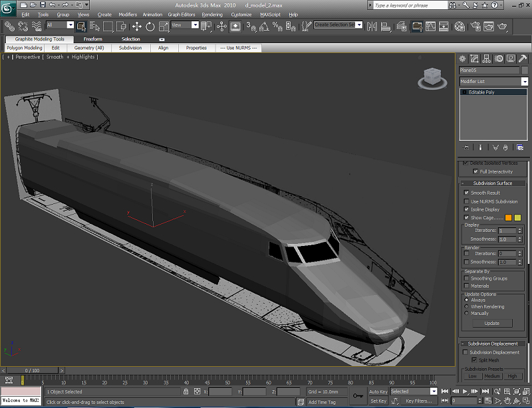The height and width of the screenshot is (408, 532).
Task: Open the Modifier List dropdown
Action: [524, 82]
